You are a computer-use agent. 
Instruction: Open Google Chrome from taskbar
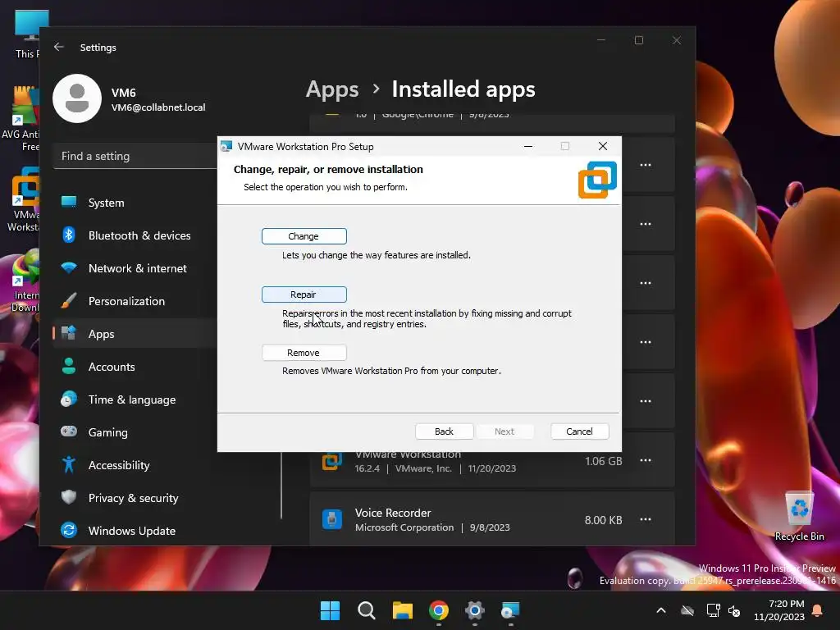pos(439,610)
